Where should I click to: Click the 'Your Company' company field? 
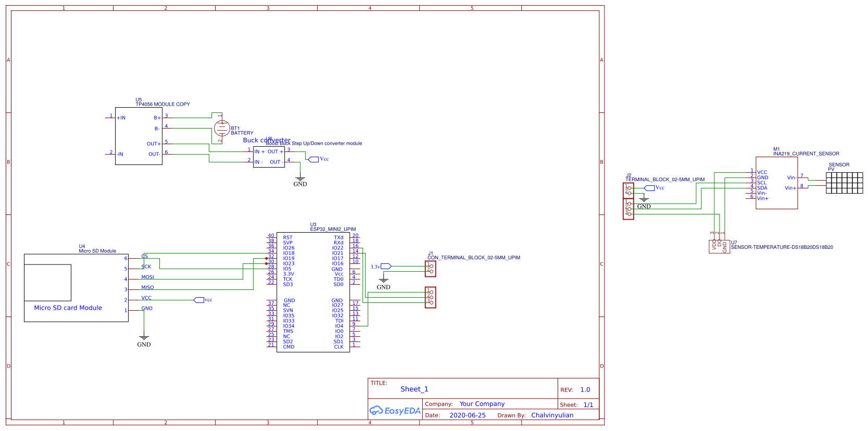482,404
